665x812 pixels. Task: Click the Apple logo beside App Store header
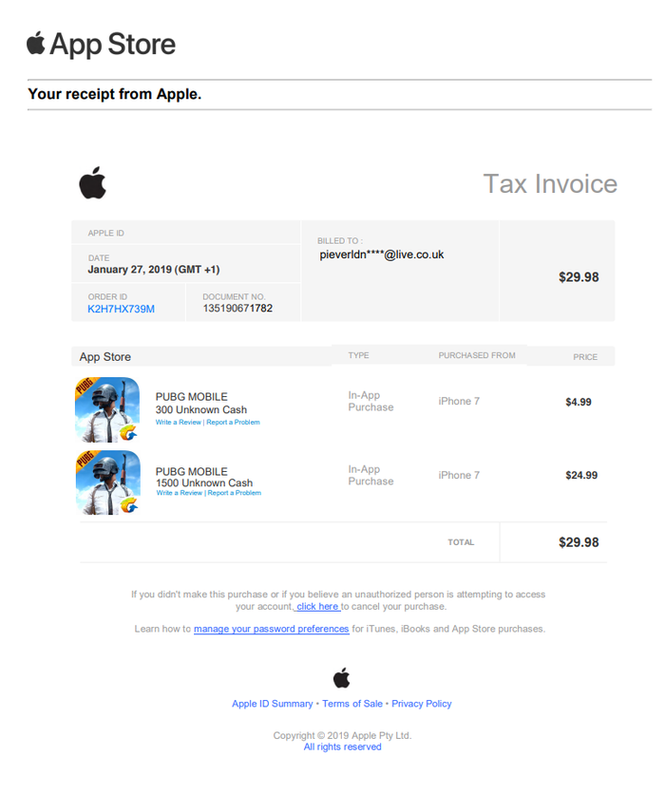[36, 43]
